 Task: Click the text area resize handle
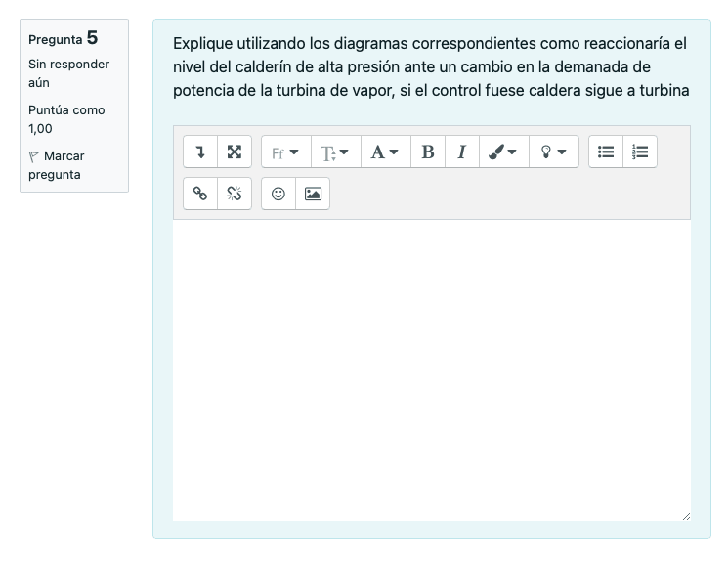[x=685, y=515]
